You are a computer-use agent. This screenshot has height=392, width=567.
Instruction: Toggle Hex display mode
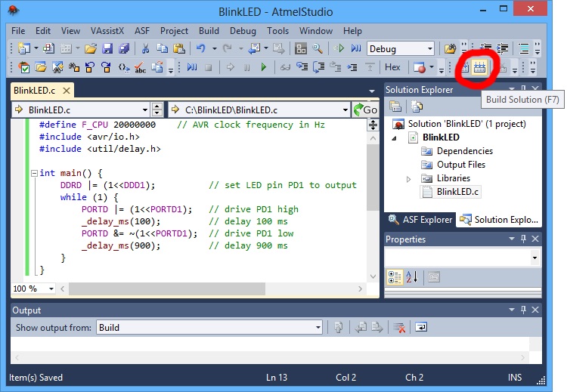[393, 68]
